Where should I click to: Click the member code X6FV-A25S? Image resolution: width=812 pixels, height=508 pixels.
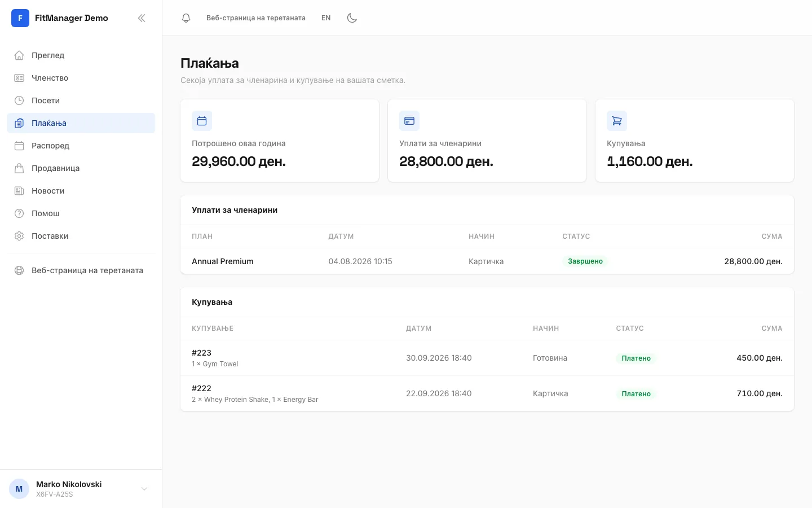click(x=55, y=494)
